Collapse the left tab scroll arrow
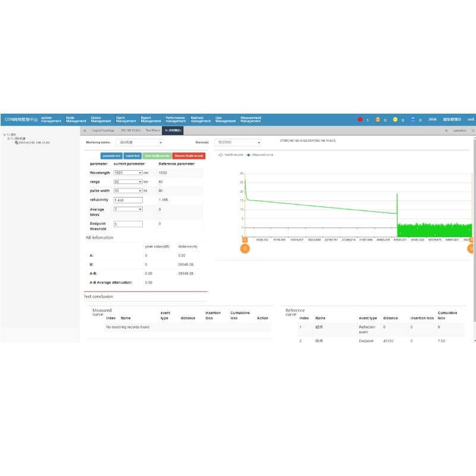 (84, 130)
